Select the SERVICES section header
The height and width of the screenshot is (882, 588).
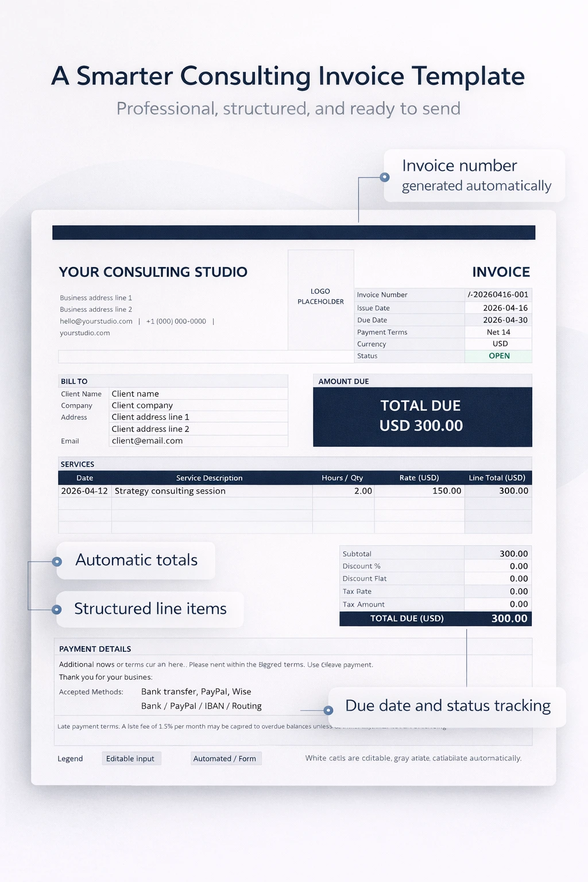tap(78, 464)
